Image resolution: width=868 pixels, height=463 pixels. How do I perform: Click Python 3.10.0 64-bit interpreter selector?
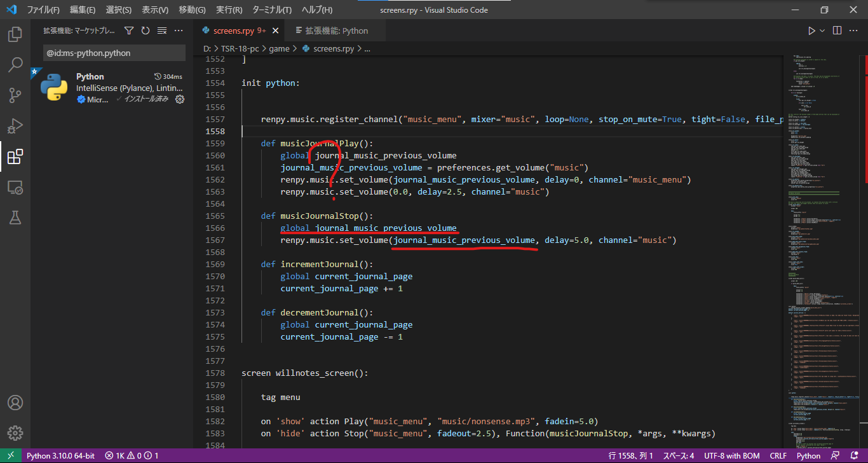tap(60, 455)
